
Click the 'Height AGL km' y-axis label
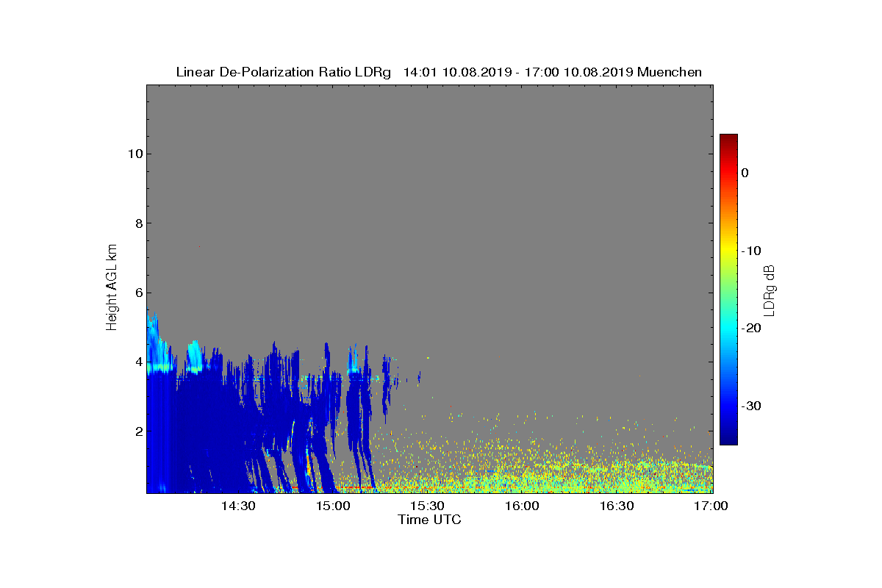coord(112,288)
